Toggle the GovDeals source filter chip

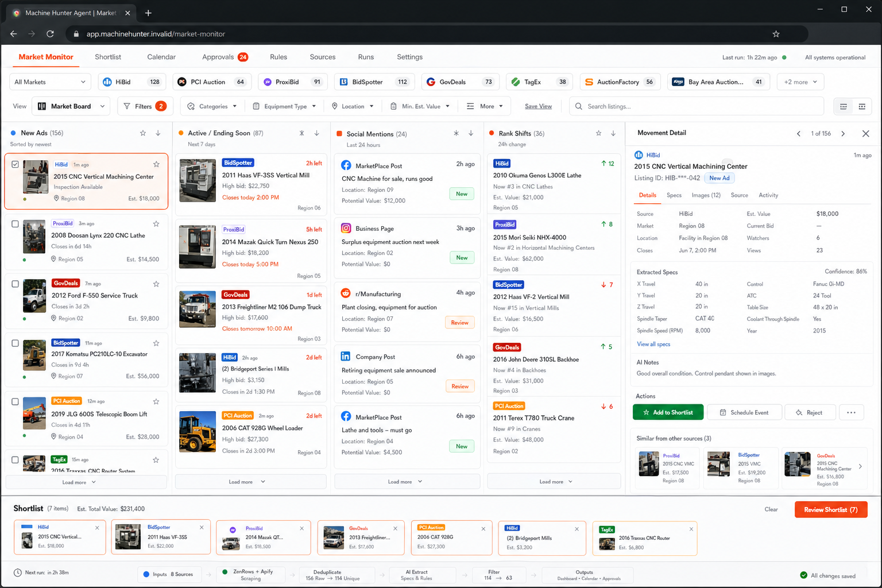(460, 82)
